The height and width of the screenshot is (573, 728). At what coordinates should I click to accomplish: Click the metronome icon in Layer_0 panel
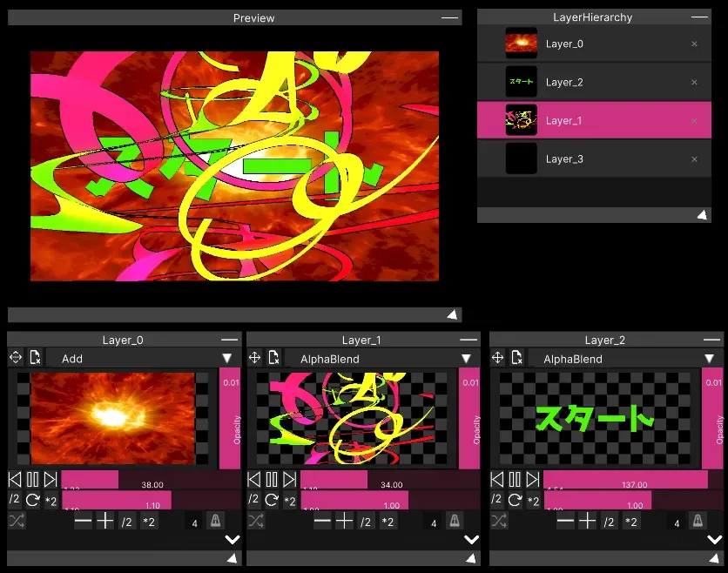tap(214, 521)
